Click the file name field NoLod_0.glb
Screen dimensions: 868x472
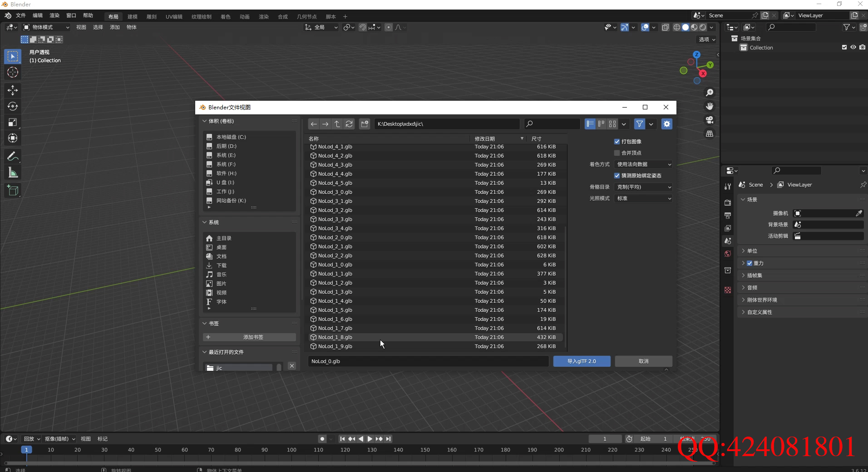[428, 361]
